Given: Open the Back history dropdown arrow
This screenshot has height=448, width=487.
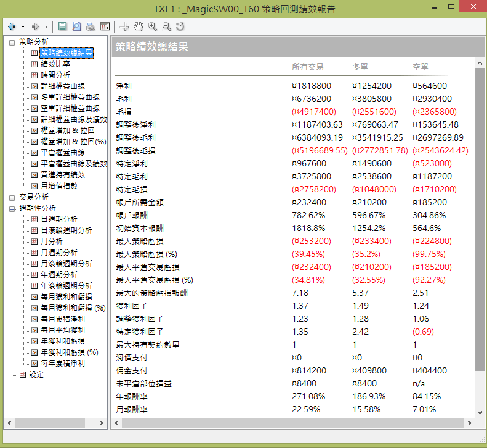Looking at the screenshot, I should pos(23,27).
